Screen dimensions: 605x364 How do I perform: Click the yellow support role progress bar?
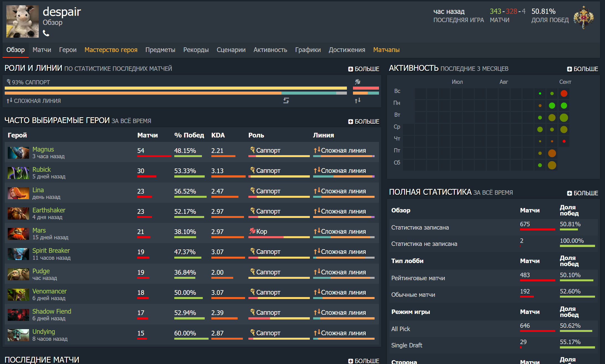click(176, 88)
